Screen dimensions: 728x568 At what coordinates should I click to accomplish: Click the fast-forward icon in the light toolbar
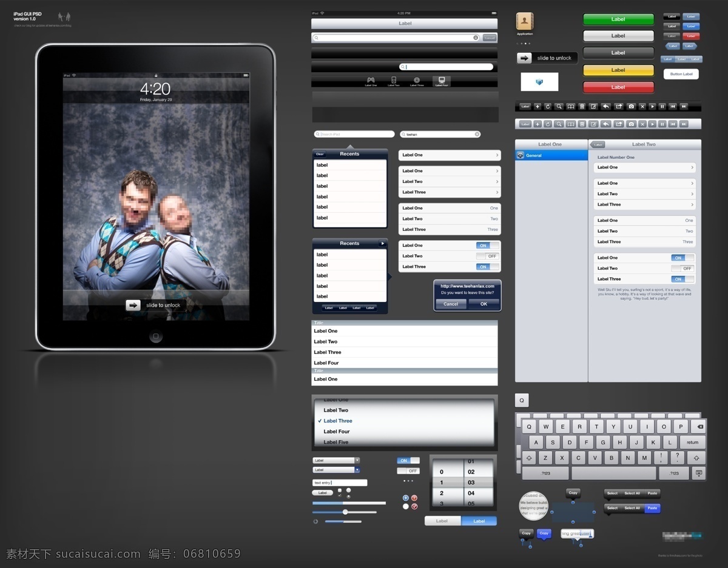coord(684,124)
